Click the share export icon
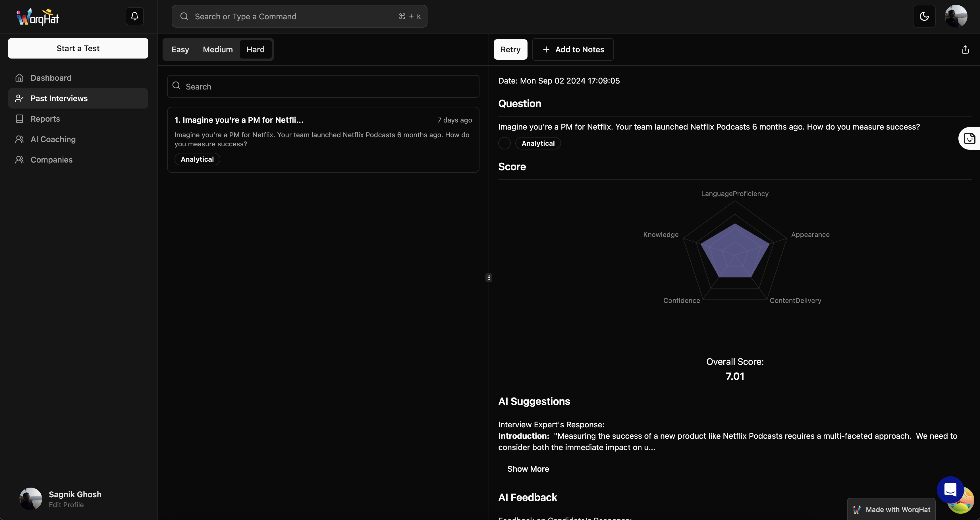Screen dimensions: 980x520 965,49
